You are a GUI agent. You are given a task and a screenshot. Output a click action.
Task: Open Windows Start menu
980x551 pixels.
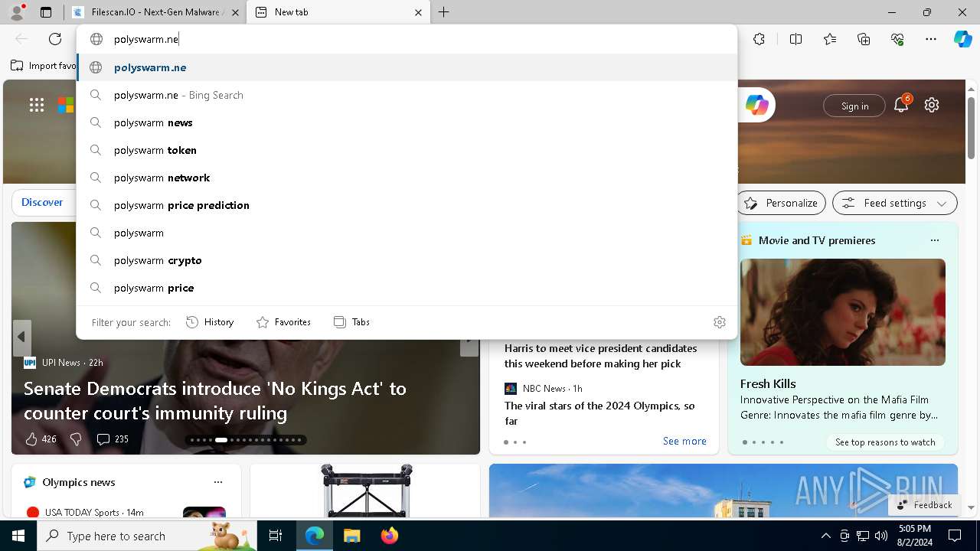[x=18, y=536]
